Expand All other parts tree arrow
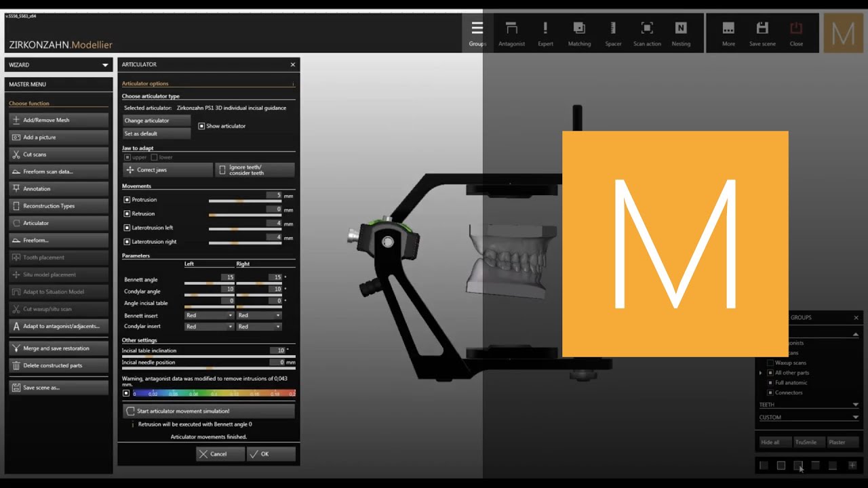The image size is (868, 488). click(760, 373)
